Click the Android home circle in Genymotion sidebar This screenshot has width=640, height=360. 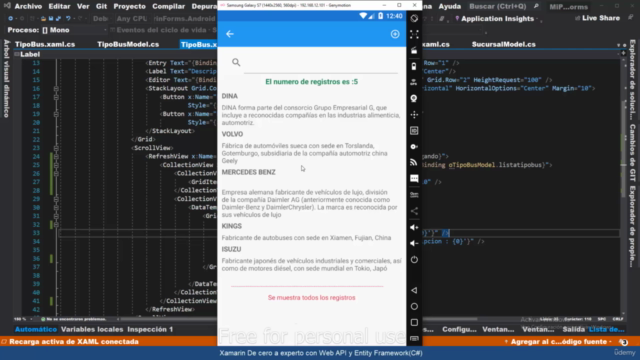click(414, 306)
